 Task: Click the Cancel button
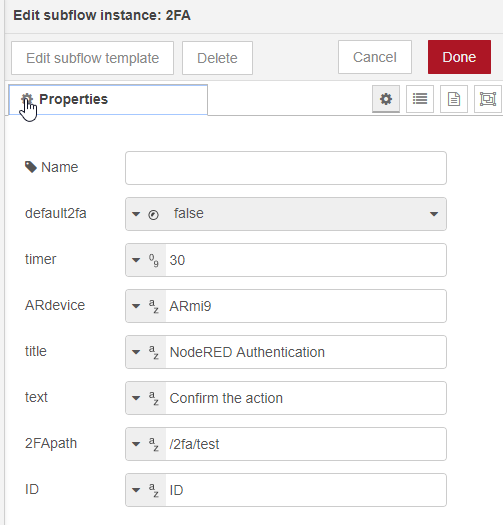pos(375,57)
